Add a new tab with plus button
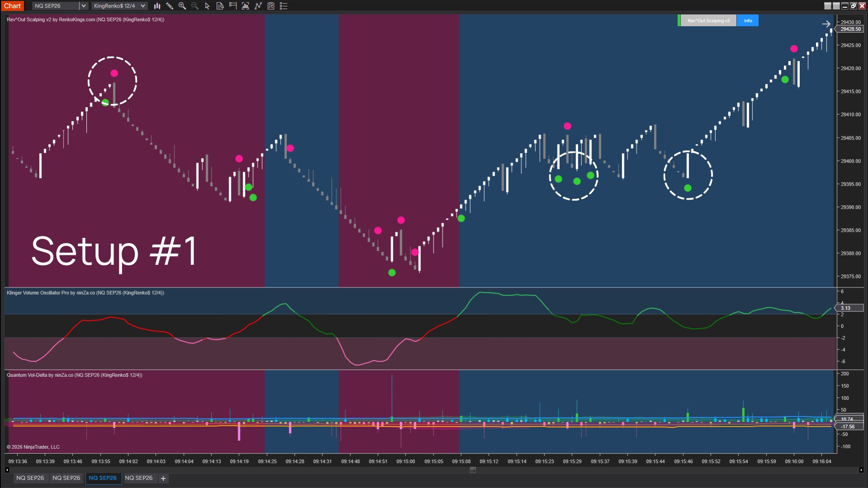 pyautogui.click(x=163, y=479)
